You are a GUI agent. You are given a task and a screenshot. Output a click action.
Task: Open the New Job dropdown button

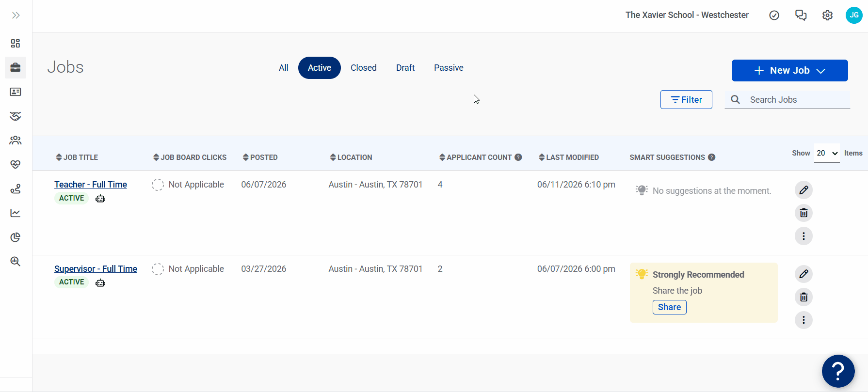tap(790, 71)
